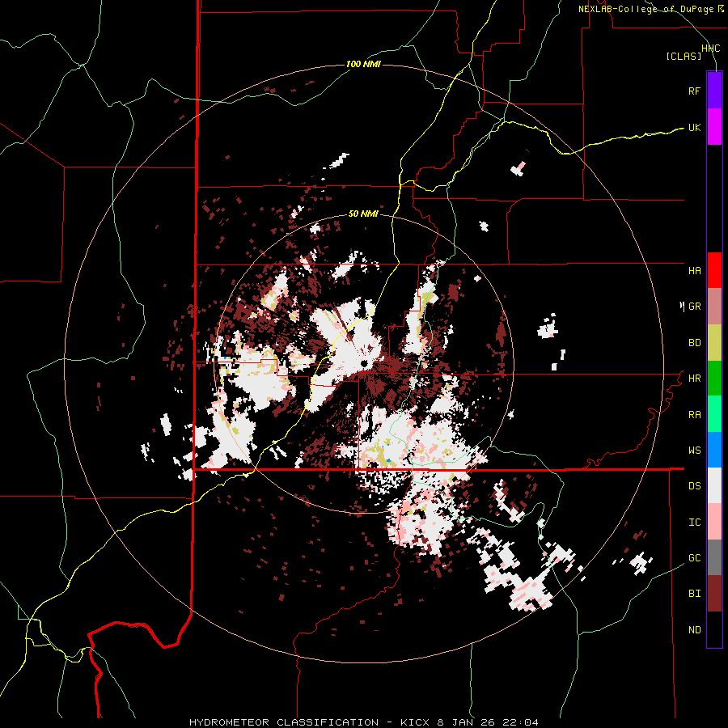The width and height of the screenshot is (728, 728).
Task: Click the HR green legend swatch
Action: [x=714, y=379]
